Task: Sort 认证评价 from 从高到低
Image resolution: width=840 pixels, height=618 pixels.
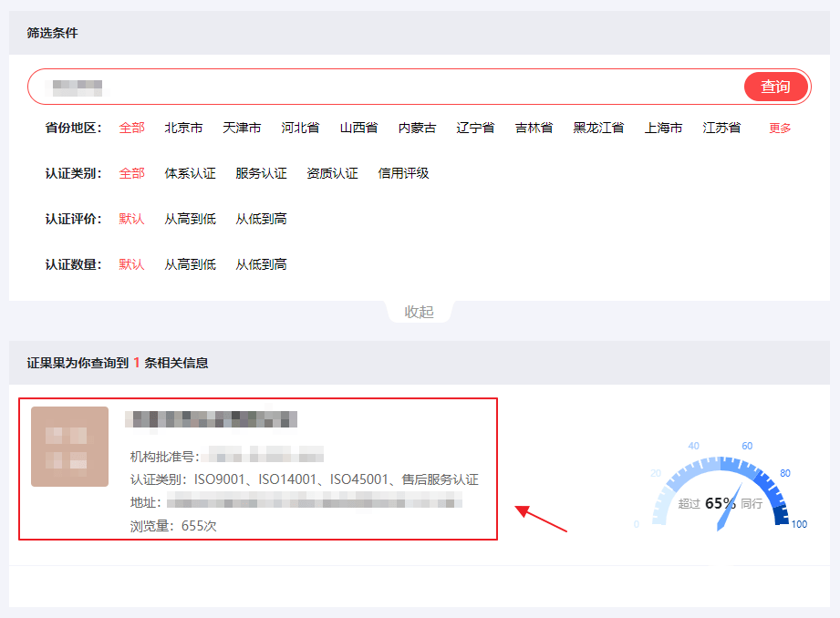Action: click(190, 219)
